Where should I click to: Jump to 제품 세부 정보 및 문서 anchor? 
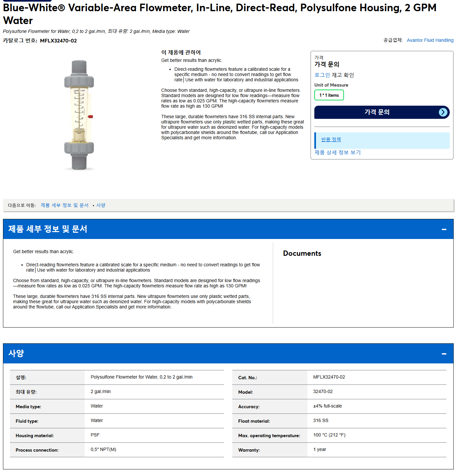tap(65, 205)
